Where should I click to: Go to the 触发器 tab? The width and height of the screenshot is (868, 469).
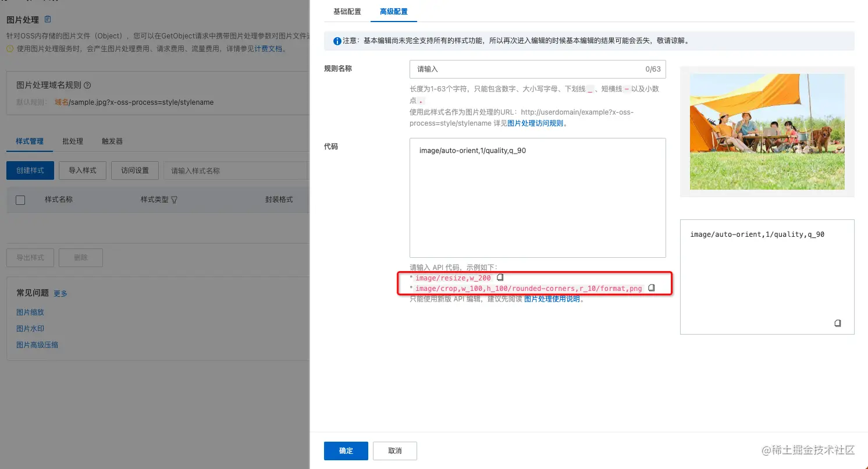click(112, 141)
